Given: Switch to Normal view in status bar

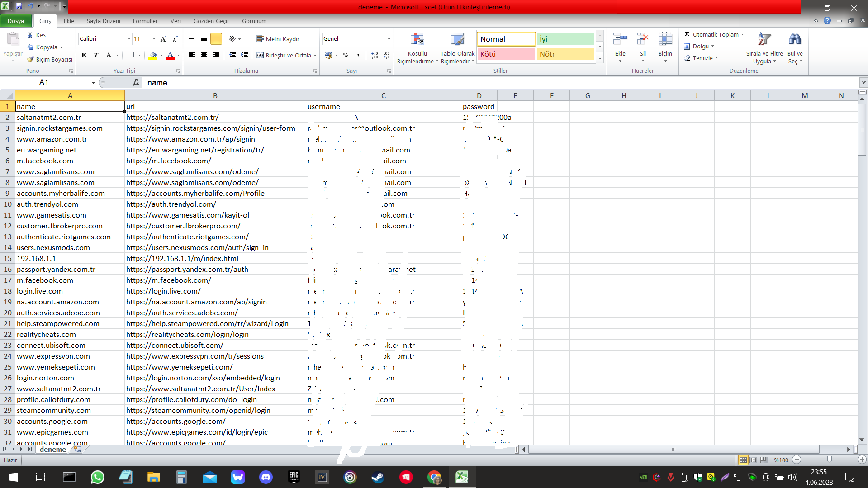Looking at the screenshot, I should (x=743, y=460).
